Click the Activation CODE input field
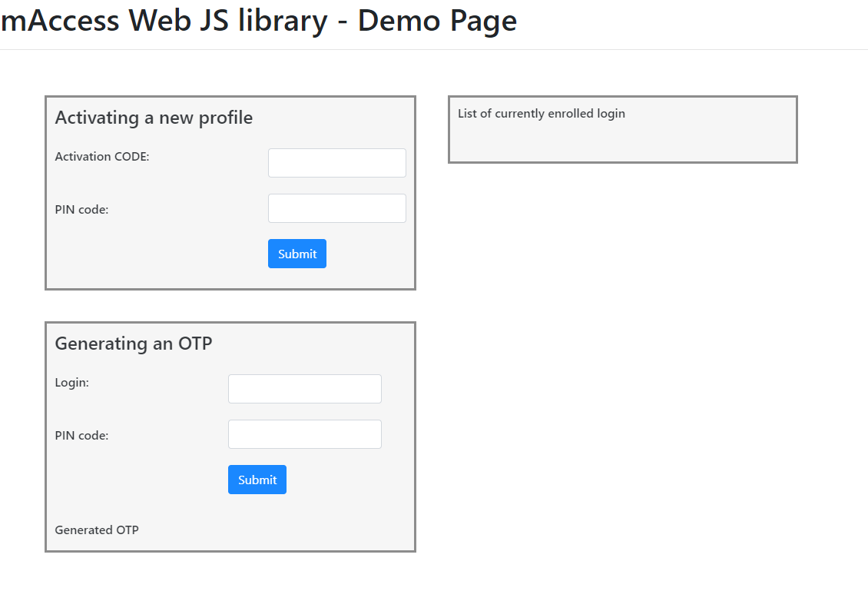868x611 pixels. tap(336, 163)
